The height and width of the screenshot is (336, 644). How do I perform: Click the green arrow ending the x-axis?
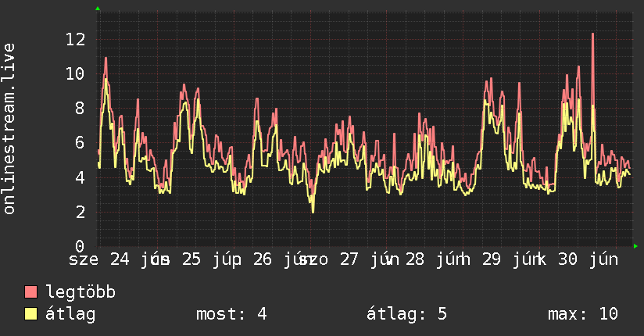635,246
